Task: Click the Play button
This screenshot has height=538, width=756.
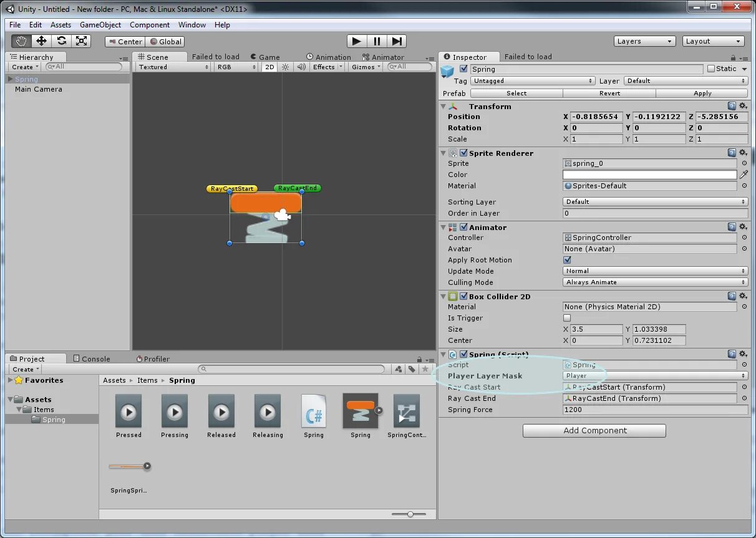Action: (x=357, y=41)
